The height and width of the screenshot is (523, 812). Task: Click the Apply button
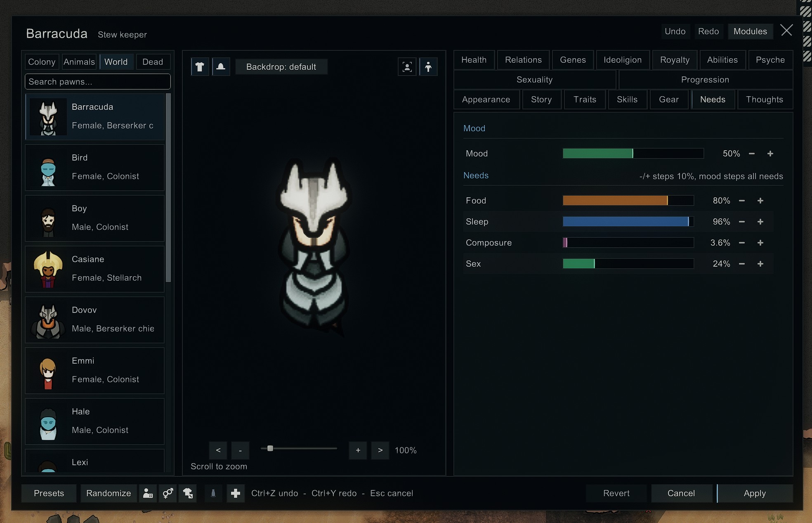point(755,493)
